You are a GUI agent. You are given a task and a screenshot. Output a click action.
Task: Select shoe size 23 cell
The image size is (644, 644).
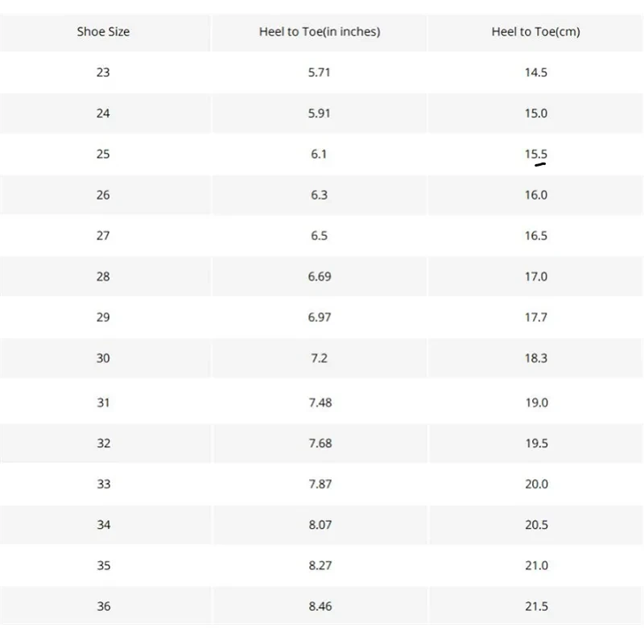103,72
